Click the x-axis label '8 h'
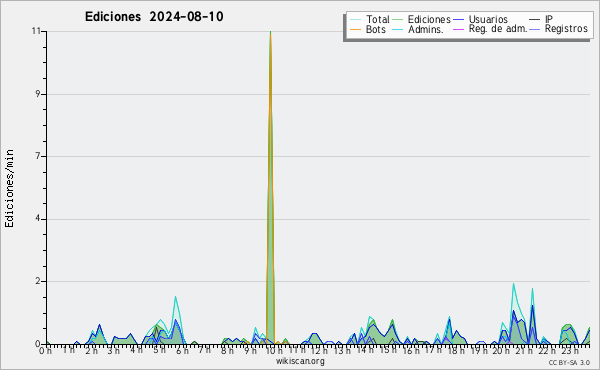 pyautogui.click(x=227, y=350)
